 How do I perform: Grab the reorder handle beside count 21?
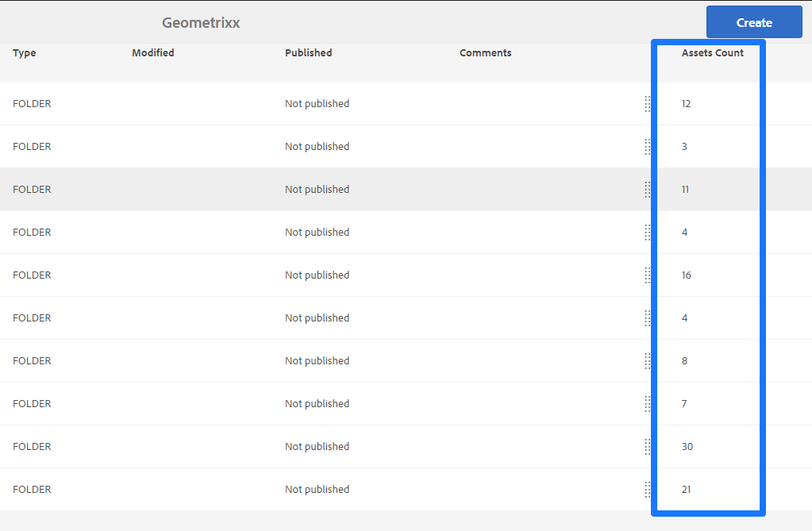click(648, 490)
